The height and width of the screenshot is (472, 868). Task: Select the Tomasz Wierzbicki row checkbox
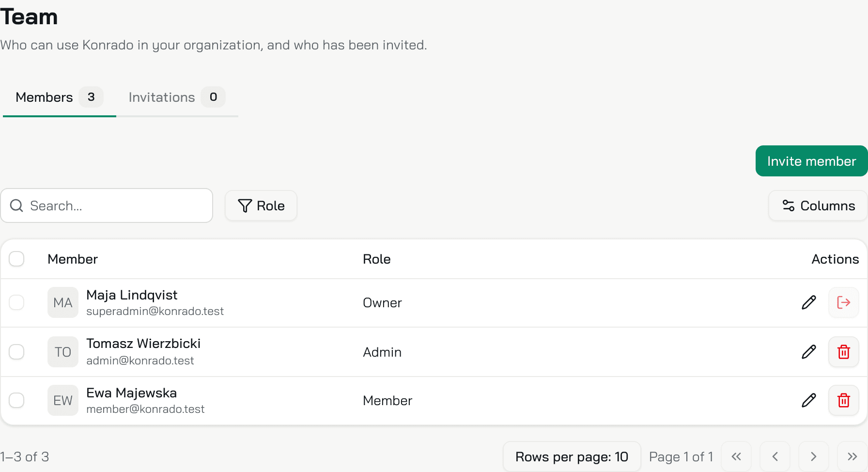tap(16, 352)
